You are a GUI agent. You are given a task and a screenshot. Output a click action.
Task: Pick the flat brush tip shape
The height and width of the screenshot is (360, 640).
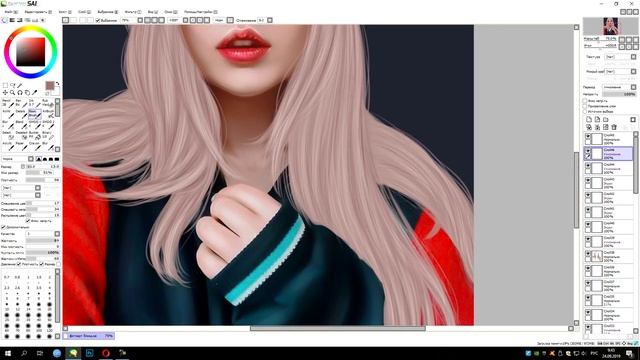57,159
